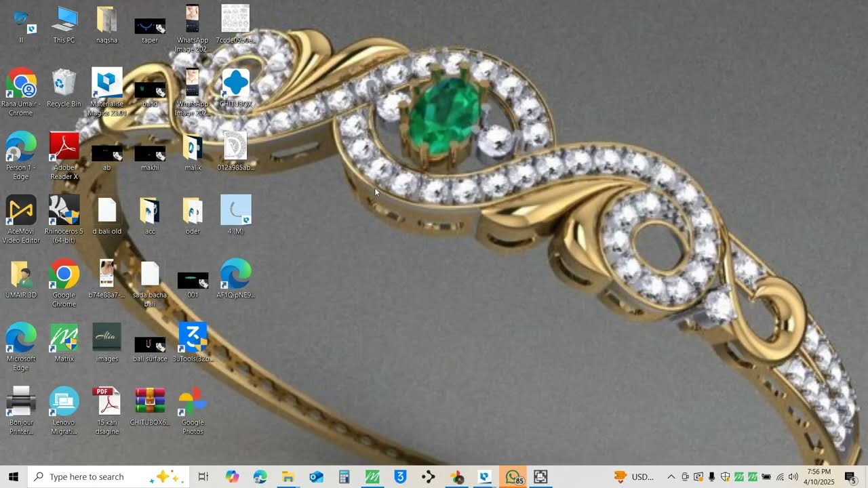
Task: Open the Windows Start menu
Action: pyautogui.click(x=14, y=476)
